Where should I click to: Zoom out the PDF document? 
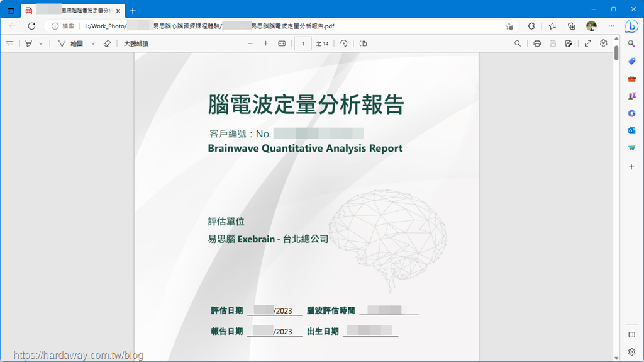click(x=250, y=43)
